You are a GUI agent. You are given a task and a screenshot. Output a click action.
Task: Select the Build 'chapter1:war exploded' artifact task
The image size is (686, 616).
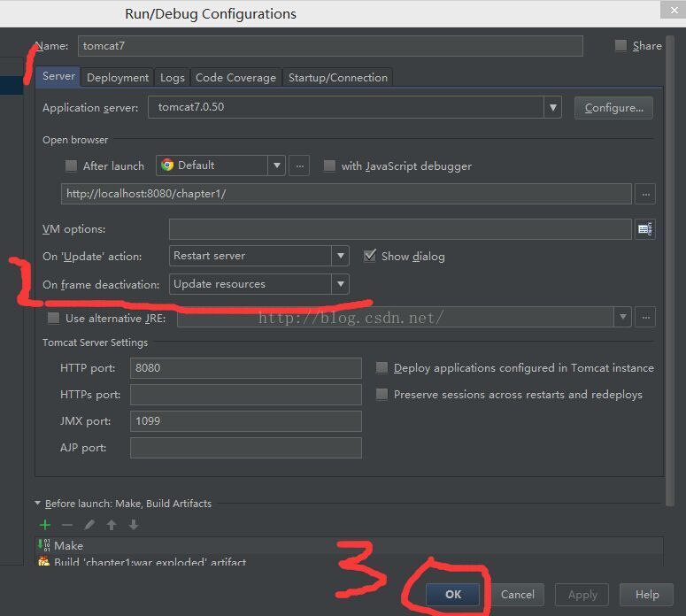(349, 561)
